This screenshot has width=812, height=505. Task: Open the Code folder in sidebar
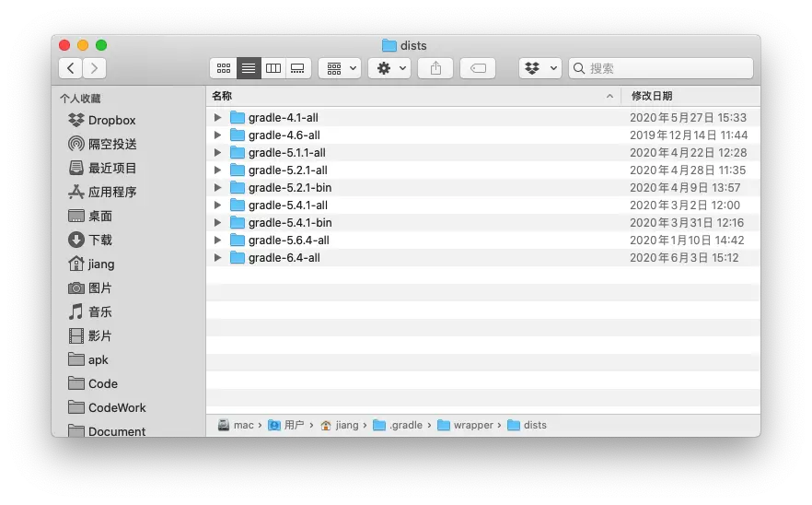[93, 383]
